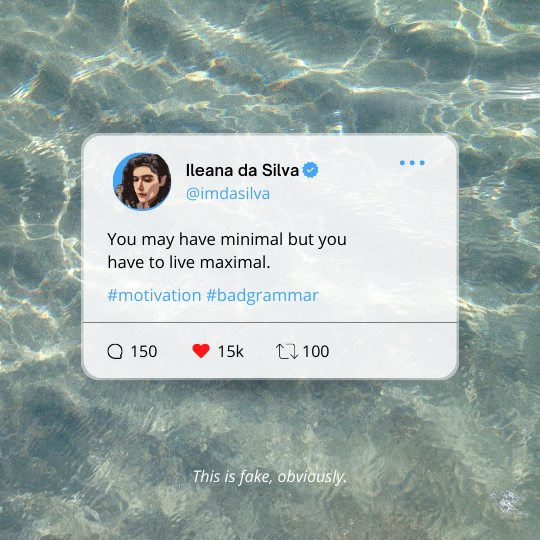Click the blue verified checkmark badge
The image size is (540, 540).
coord(310,170)
